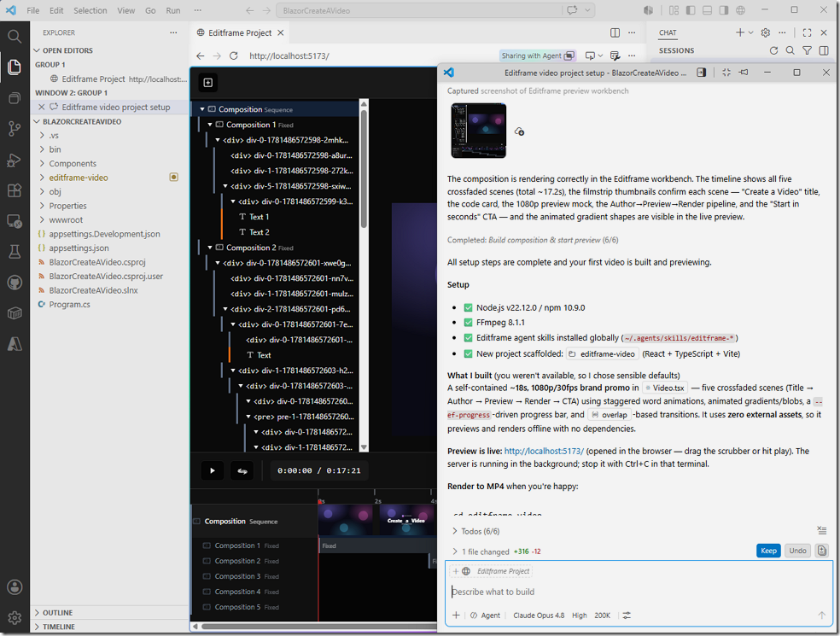Image resolution: width=840 pixels, height=636 pixels.
Task: Open the Accounts icon in activity bar
Action: [x=15, y=586]
